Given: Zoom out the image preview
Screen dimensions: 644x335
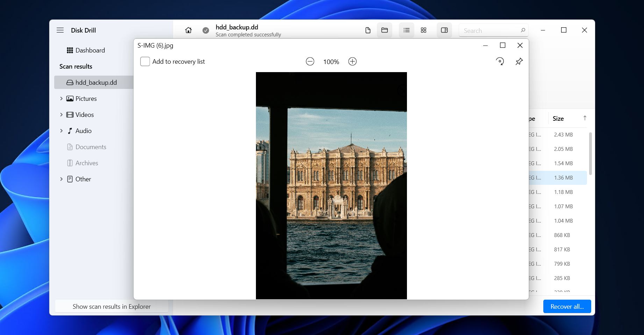Looking at the screenshot, I should (x=310, y=62).
